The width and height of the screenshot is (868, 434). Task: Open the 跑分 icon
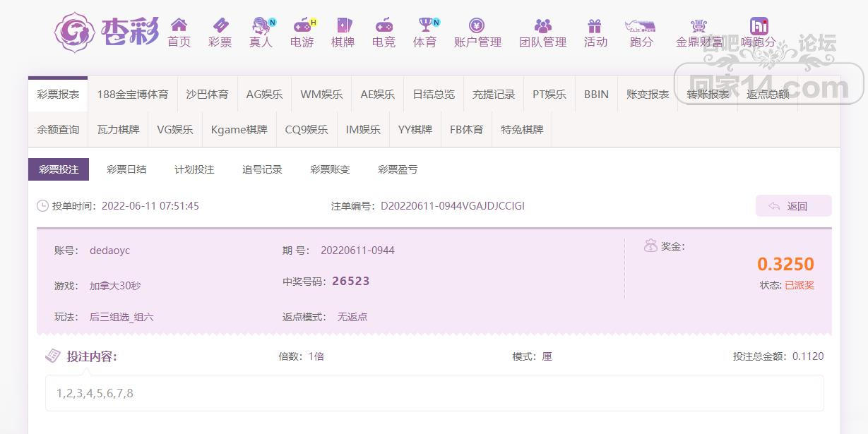click(641, 25)
